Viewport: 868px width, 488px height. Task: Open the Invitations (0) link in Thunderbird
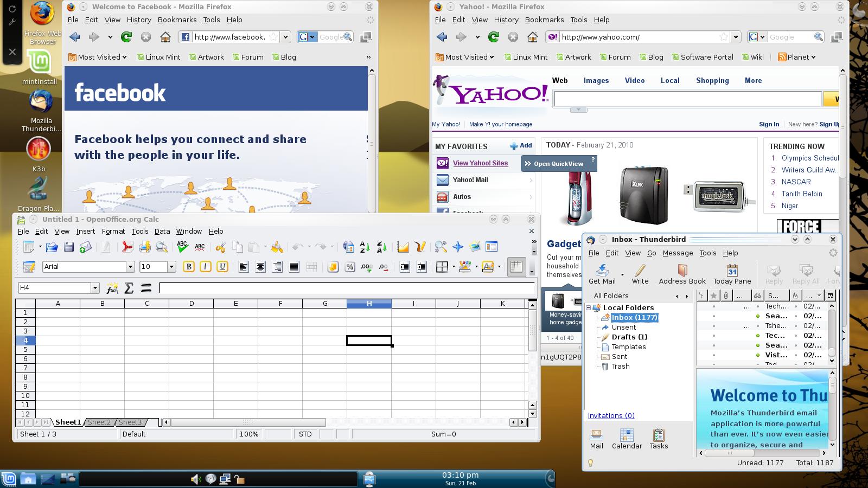coord(611,415)
